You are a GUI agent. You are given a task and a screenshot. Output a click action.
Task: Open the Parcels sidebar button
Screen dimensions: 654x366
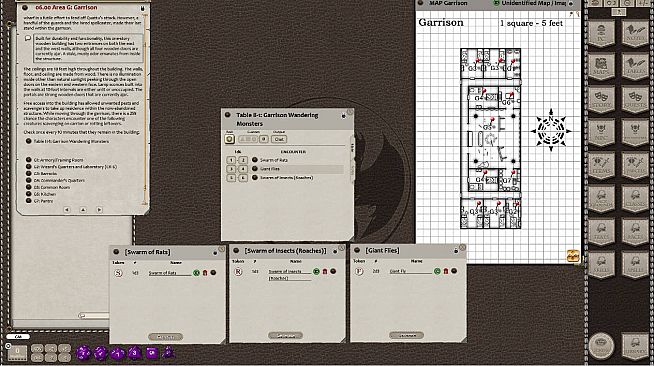click(635, 165)
